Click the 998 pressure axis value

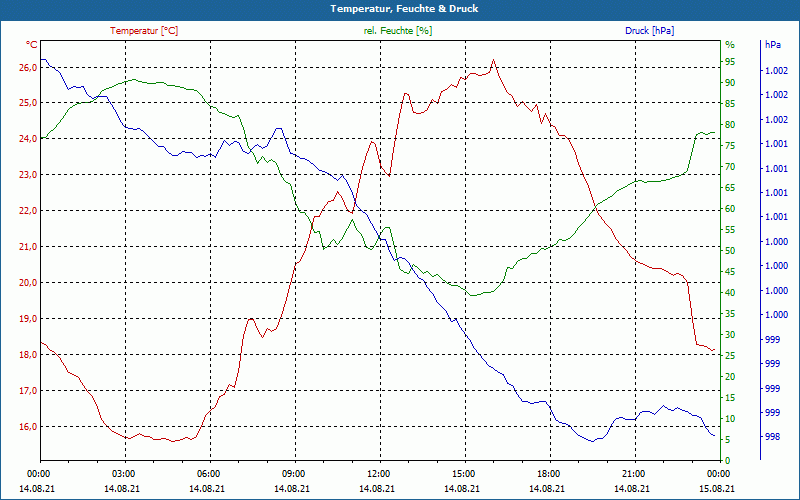coord(772,437)
